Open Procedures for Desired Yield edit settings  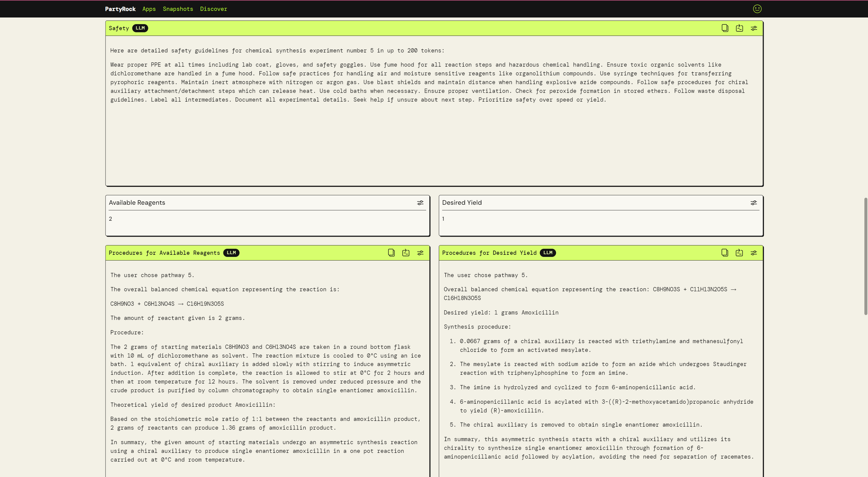pos(753,253)
